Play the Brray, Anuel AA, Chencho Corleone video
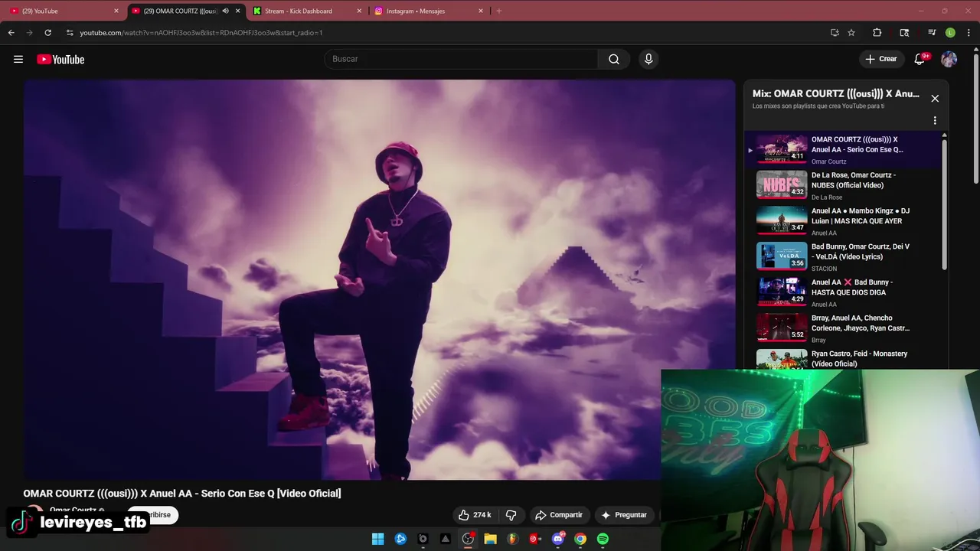 click(x=842, y=328)
